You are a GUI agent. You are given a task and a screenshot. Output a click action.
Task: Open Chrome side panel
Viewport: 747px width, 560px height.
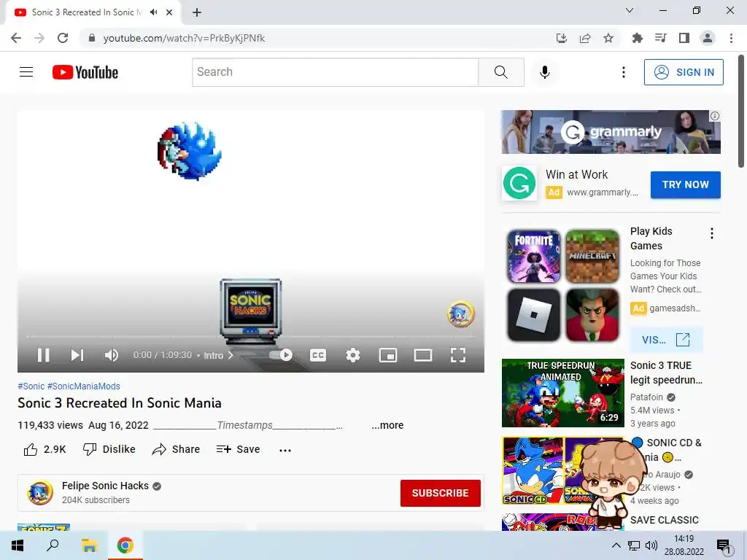coord(684,38)
